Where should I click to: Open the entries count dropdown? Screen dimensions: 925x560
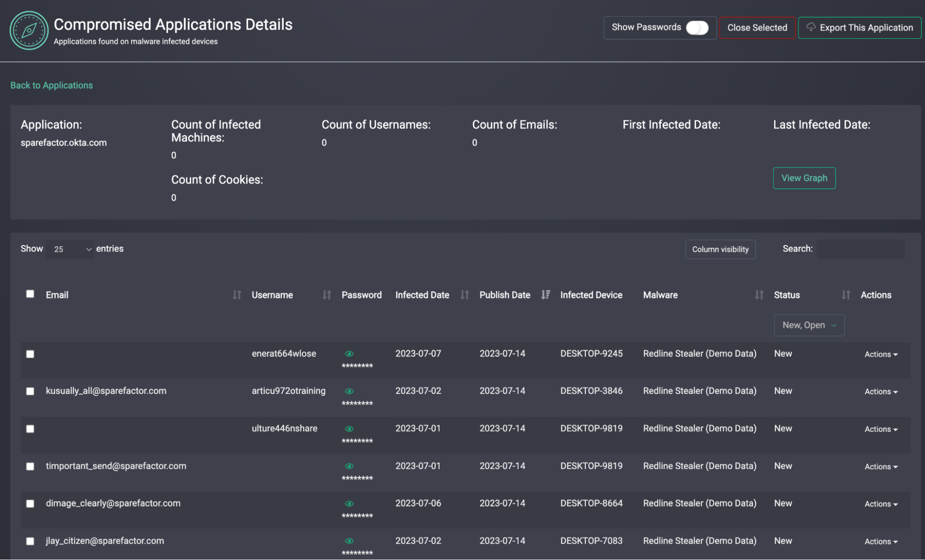70,249
